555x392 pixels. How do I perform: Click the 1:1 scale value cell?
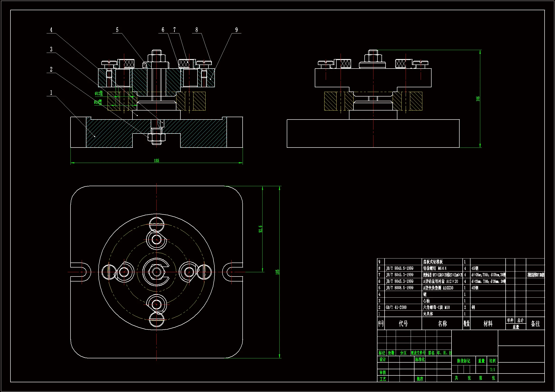pyautogui.click(x=492, y=369)
